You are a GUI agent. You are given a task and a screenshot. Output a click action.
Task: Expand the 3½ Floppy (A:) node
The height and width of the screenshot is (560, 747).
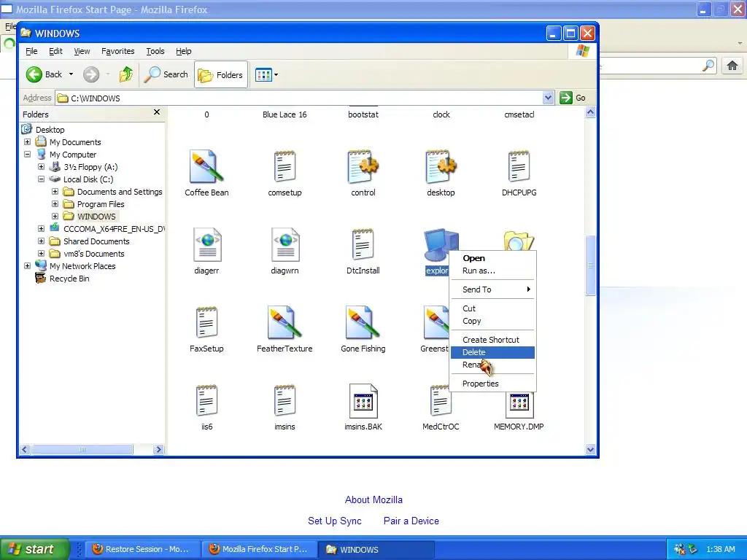click(x=42, y=167)
